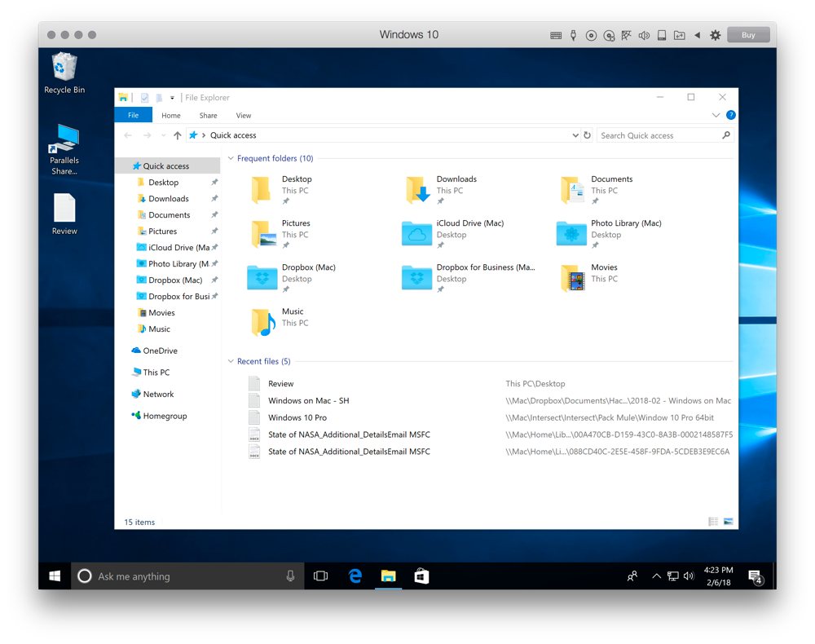Click Cortana Ask me anything box
815x644 pixels.
point(187,576)
